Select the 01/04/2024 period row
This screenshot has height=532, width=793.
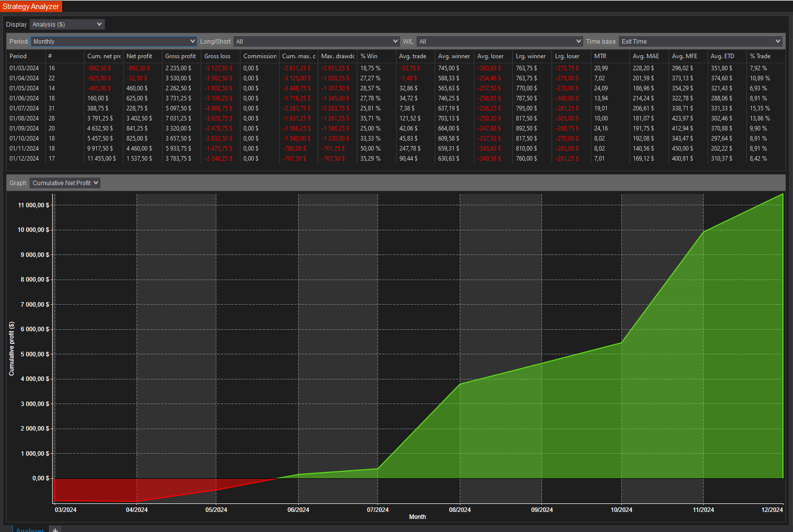tap(396, 78)
